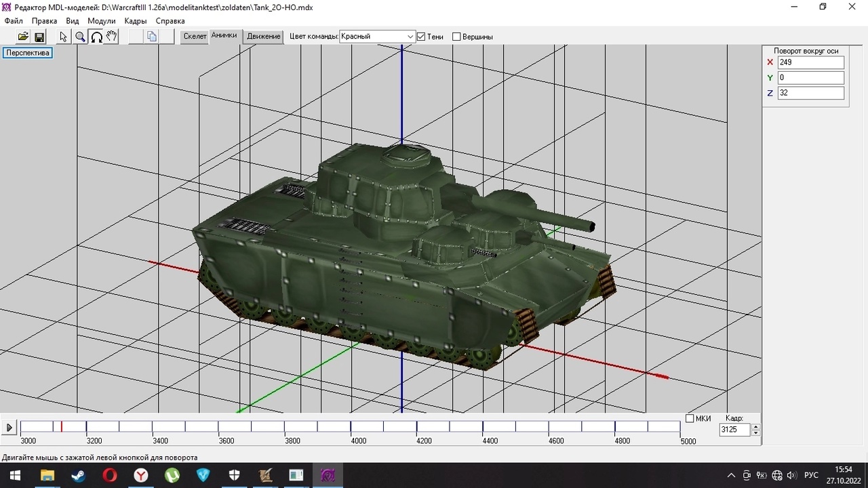Click the timeline at frame 4600
This screenshot has height=488, width=868.
pyautogui.click(x=549, y=426)
